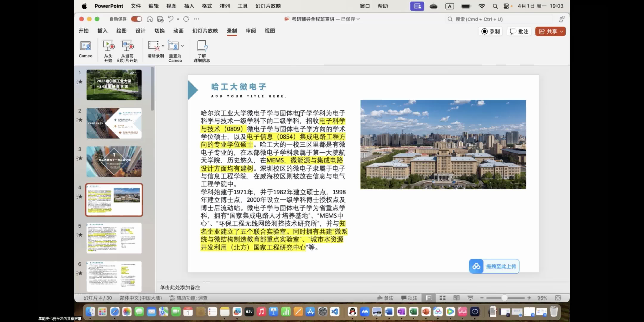Open Control Center in menu bar

coord(506,6)
